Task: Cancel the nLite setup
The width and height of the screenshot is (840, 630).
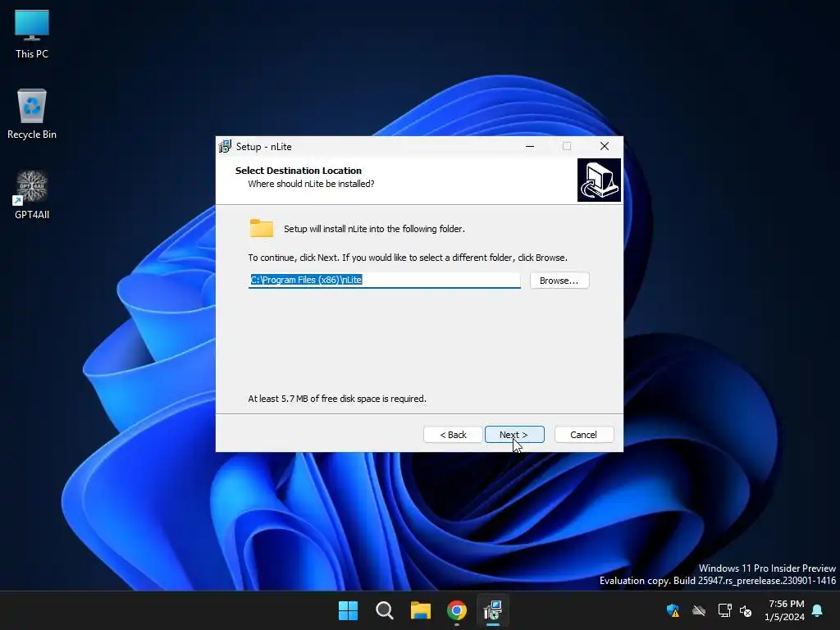Action: tap(584, 435)
